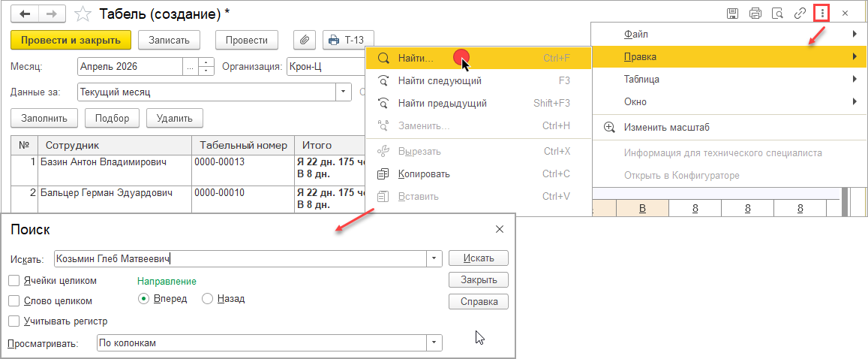Go forward with the right arrow button
868x359 pixels.
[52, 14]
